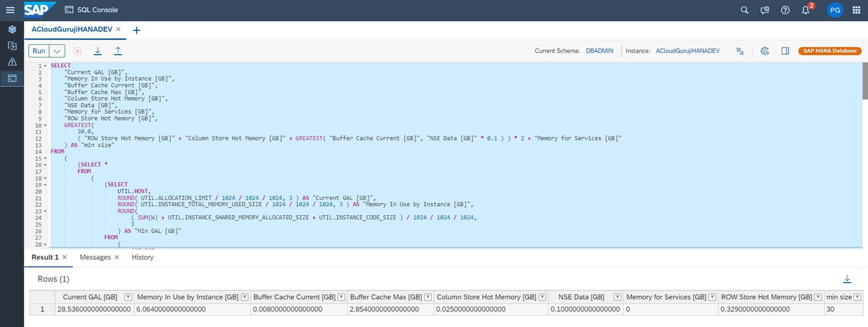The width and height of the screenshot is (868, 327).
Task: Expand the Run button dropdown arrow
Action: click(57, 51)
